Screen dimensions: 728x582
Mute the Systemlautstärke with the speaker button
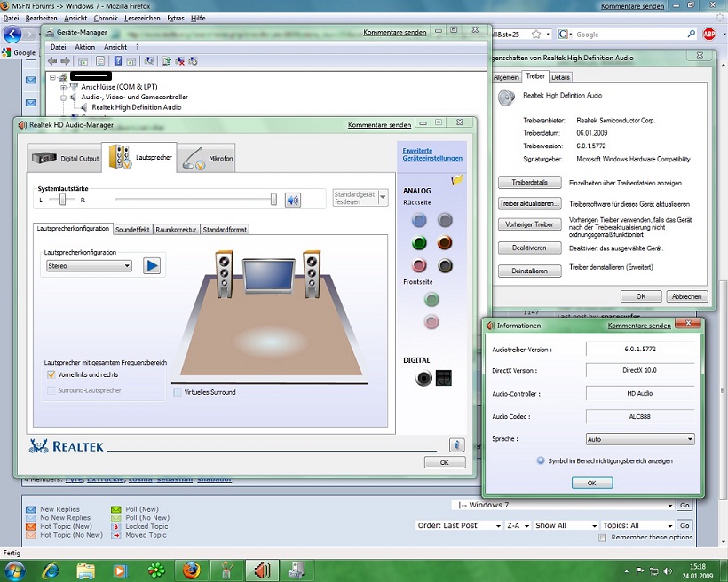click(x=292, y=200)
